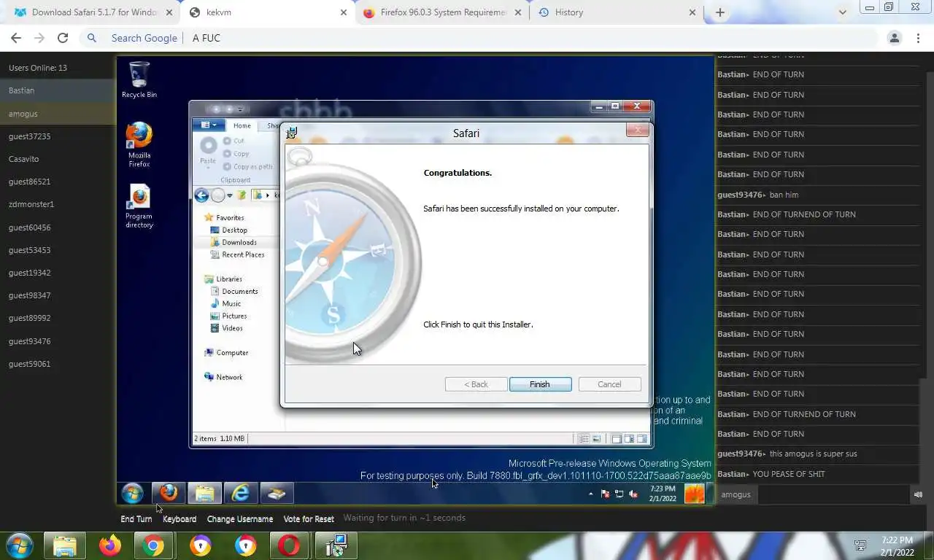Image resolution: width=934 pixels, height=560 pixels.
Task: Click End Turn below the VM
Action: pos(136,519)
